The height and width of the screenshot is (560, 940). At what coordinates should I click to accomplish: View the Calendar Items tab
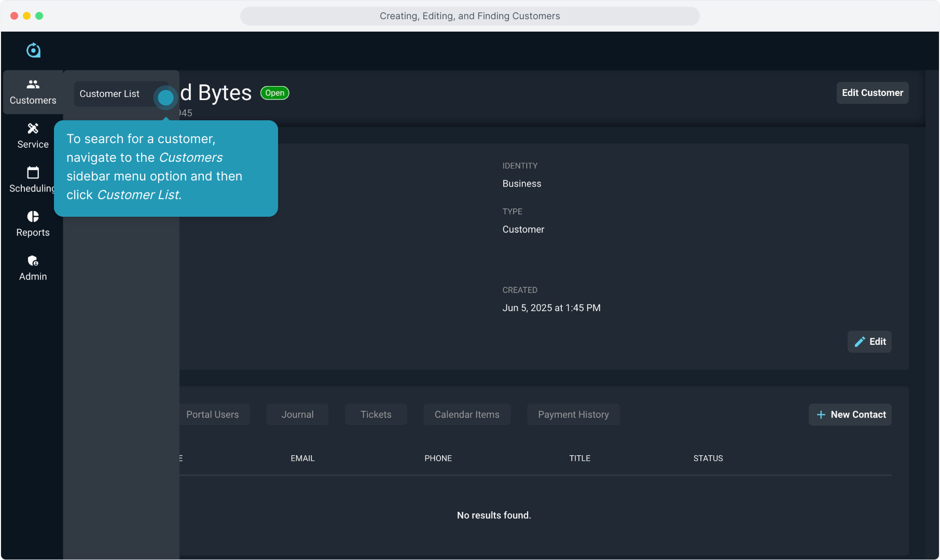[466, 415]
